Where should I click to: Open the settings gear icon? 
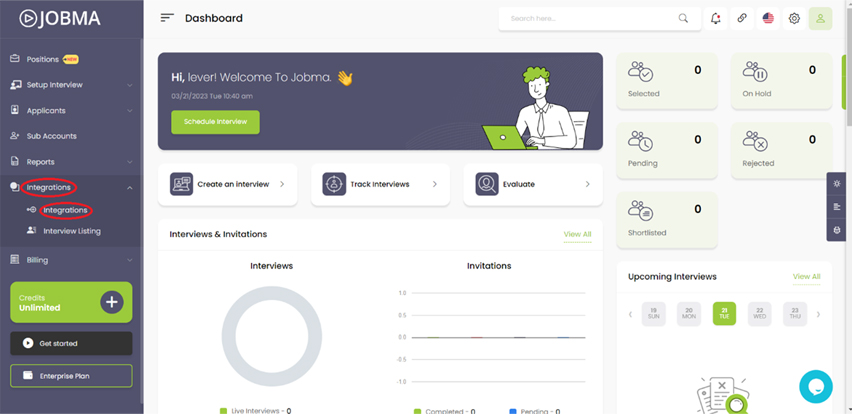point(794,18)
